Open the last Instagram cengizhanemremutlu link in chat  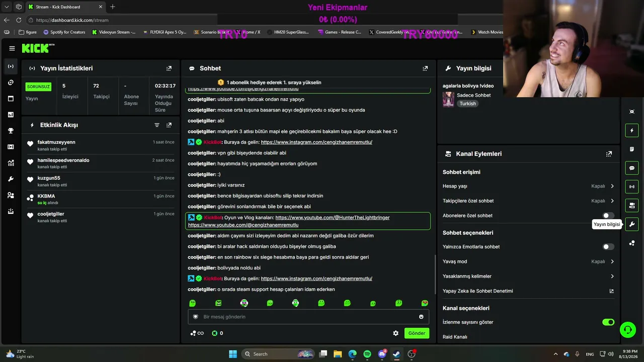316,279
